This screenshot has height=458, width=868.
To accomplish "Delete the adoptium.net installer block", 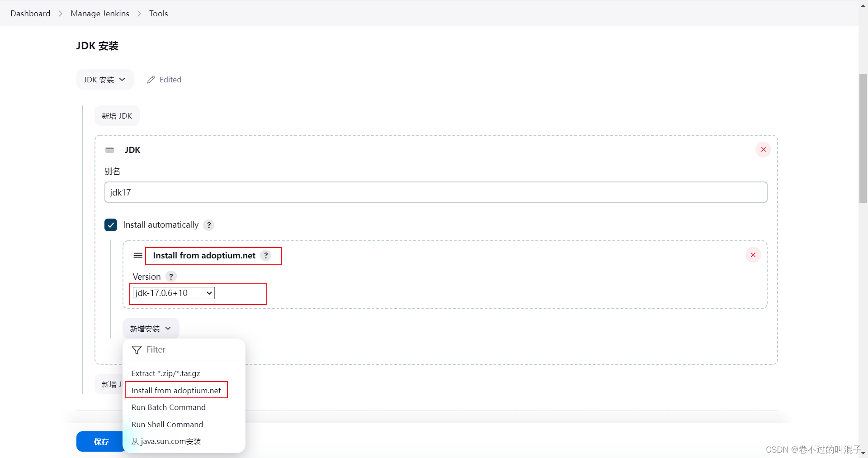I will point(753,255).
